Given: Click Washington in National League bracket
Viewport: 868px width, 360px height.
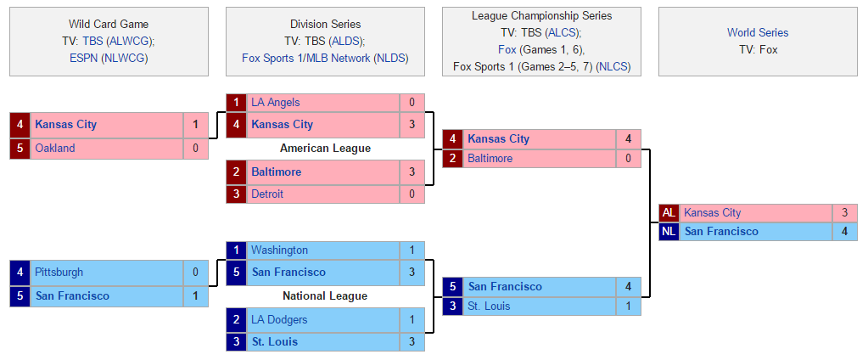Looking at the screenshot, I should tap(279, 250).
